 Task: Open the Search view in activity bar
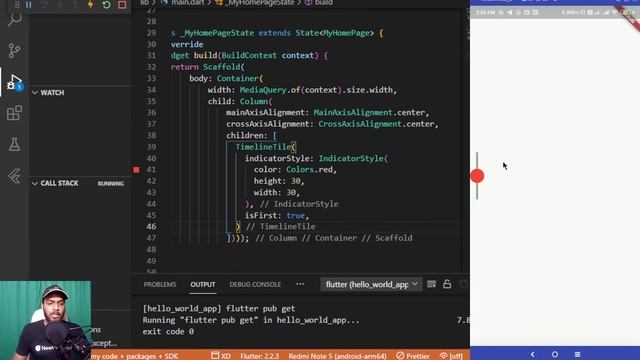(x=15, y=19)
